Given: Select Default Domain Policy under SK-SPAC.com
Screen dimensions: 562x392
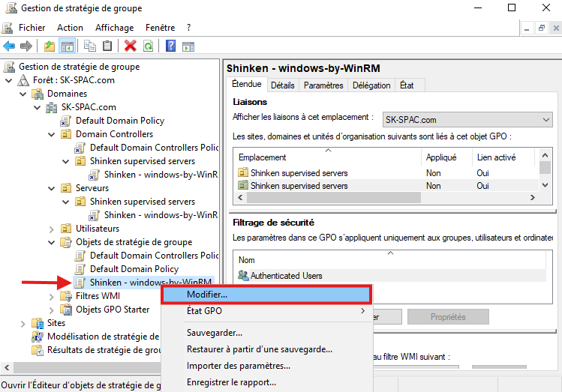Looking at the screenshot, I should (x=119, y=121).
